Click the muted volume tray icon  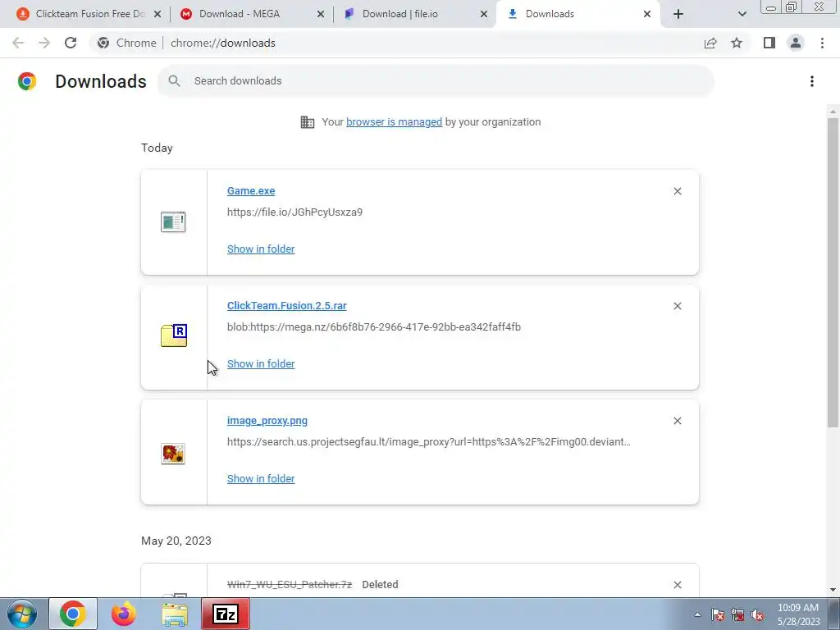click(x=757, y=615)
